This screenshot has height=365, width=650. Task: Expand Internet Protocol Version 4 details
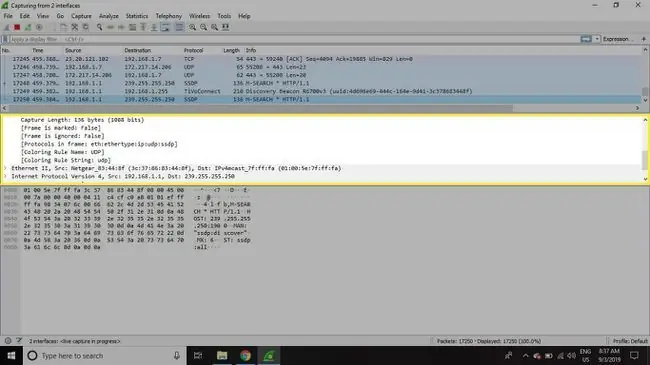click(5, 176)
